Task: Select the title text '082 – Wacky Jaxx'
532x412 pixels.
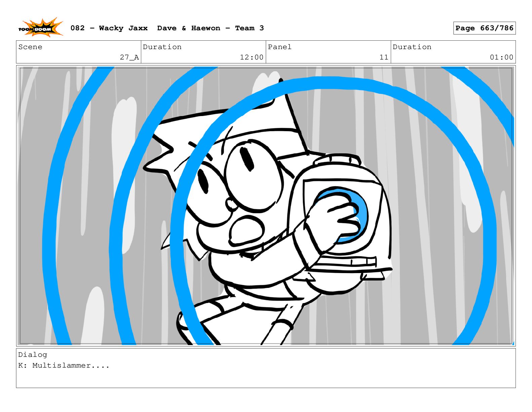Action: coord(109,28)
